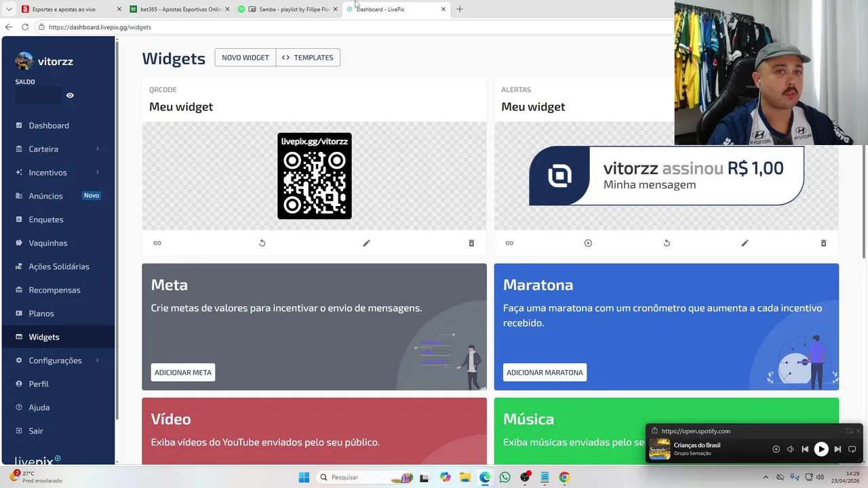
Task: Click the vitorzz profile avatar
Action: click(x=24, y=61)
